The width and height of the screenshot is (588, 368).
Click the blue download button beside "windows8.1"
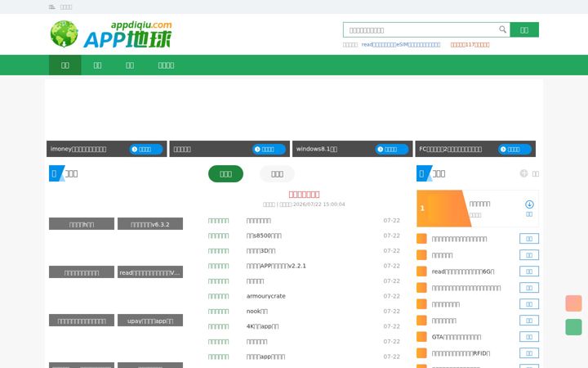391,149
